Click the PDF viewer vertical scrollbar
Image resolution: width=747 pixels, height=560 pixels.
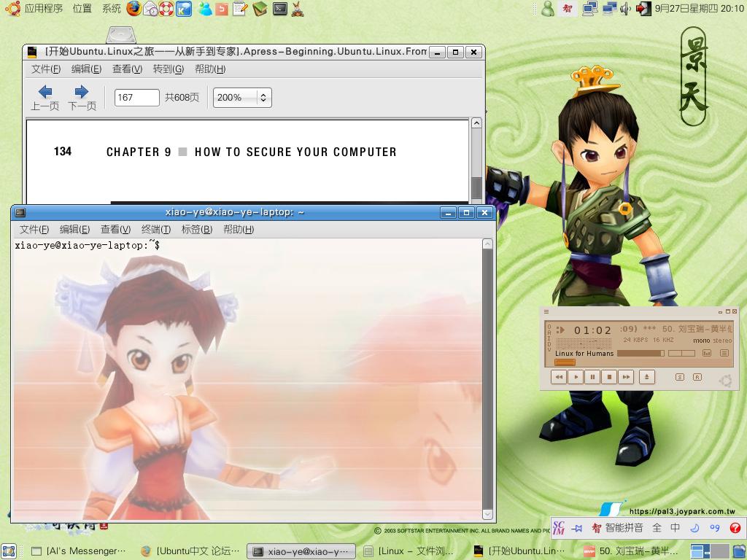(x=476, y=161)
